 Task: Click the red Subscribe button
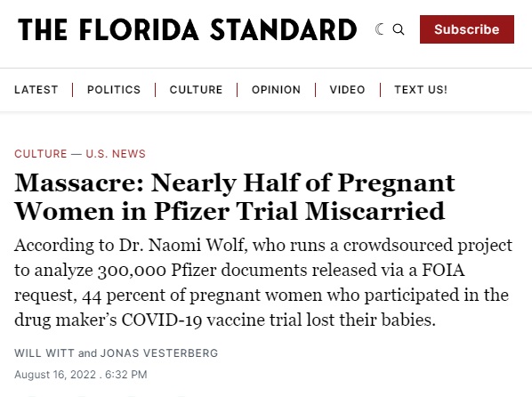[x=467, y=29]
